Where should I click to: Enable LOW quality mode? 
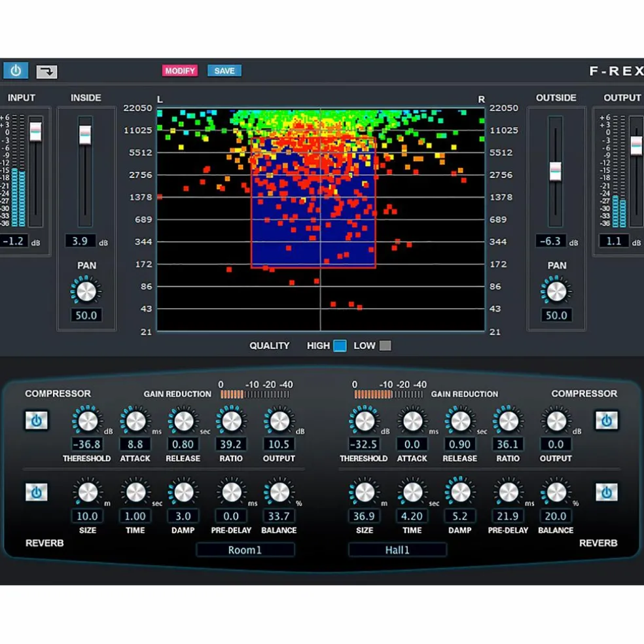[x=385, y=346]
